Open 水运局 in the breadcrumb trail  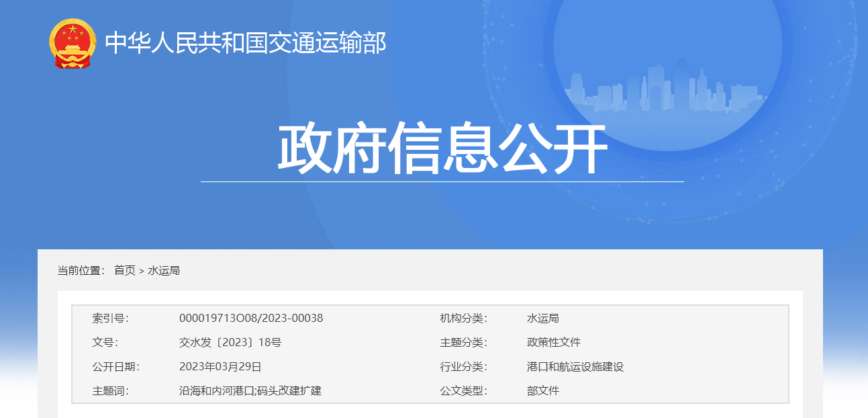click(x=164, y=270)
